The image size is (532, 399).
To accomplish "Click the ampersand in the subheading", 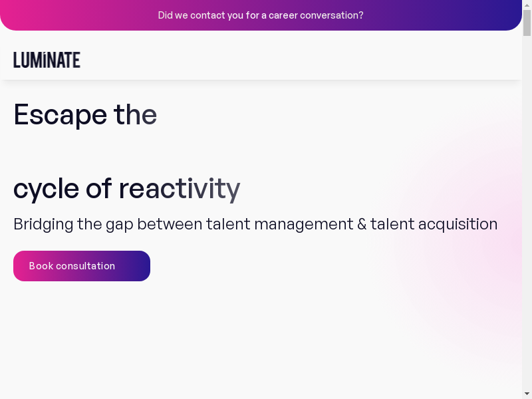I will (x=362, y=224).
